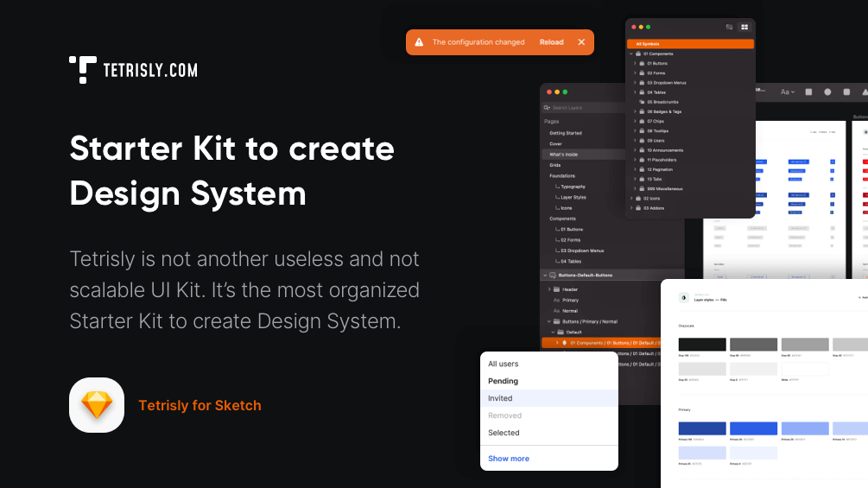Click the 10 Announcements folder icon
This screenshot has height=488, width=868.
[x=642, y=150]
